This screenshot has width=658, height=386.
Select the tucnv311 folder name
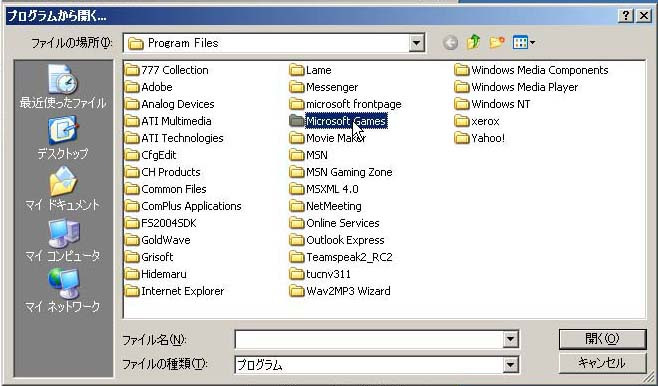(x=328, y=274)
